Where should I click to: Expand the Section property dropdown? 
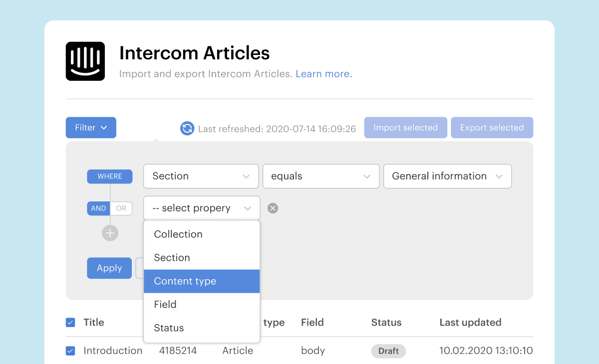[201, 176]
